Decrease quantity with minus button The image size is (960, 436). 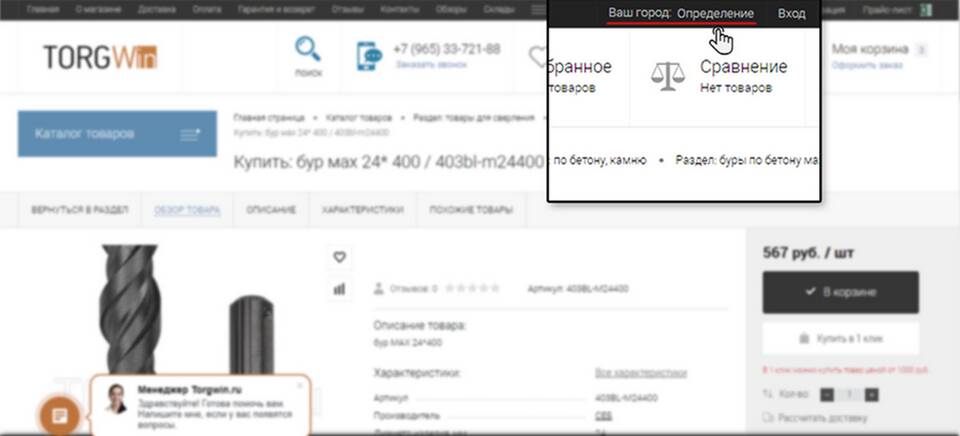[826, 395]
